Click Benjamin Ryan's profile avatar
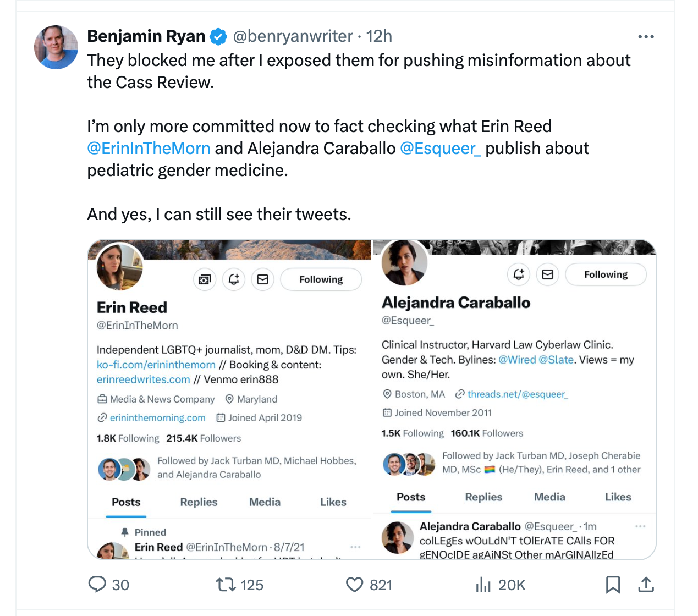698x616 pixels. point(56,47)
